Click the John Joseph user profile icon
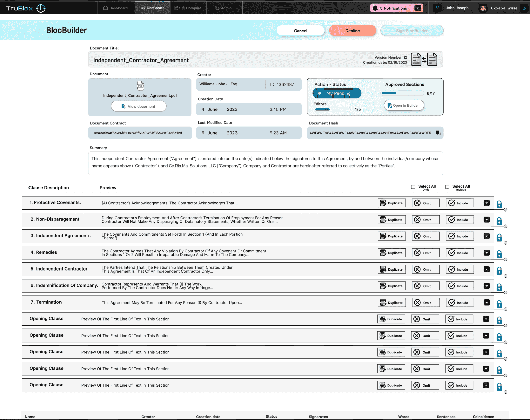This screenshot has width=530, height=420. coord(437,8)
